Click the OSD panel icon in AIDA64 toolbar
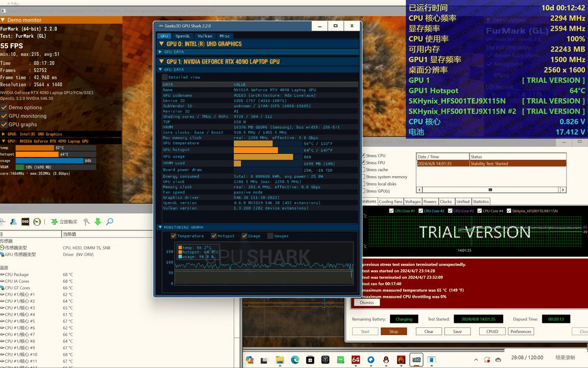The image size is (588, 368). point(25,222)
